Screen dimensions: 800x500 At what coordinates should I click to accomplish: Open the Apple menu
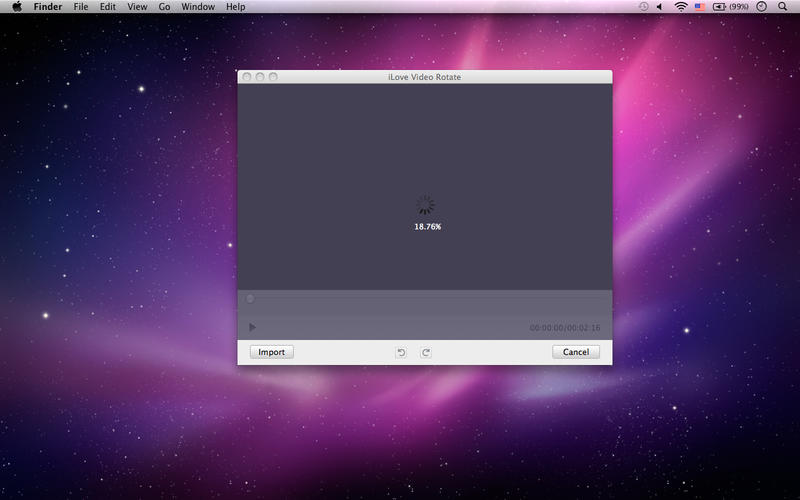17,7
